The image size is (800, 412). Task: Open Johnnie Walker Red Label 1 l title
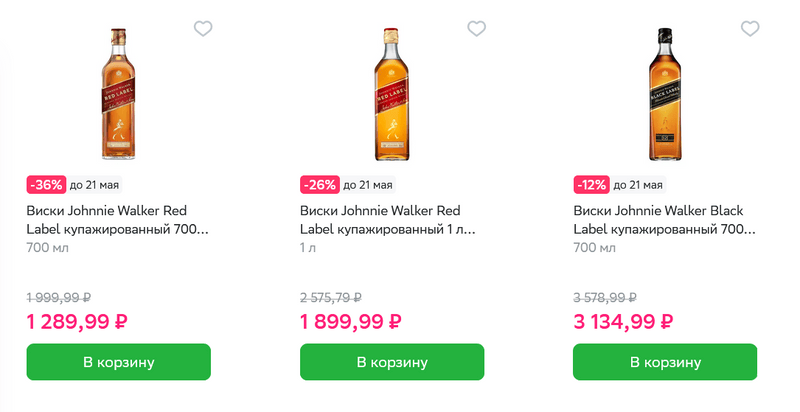click(x=388, y=220)
